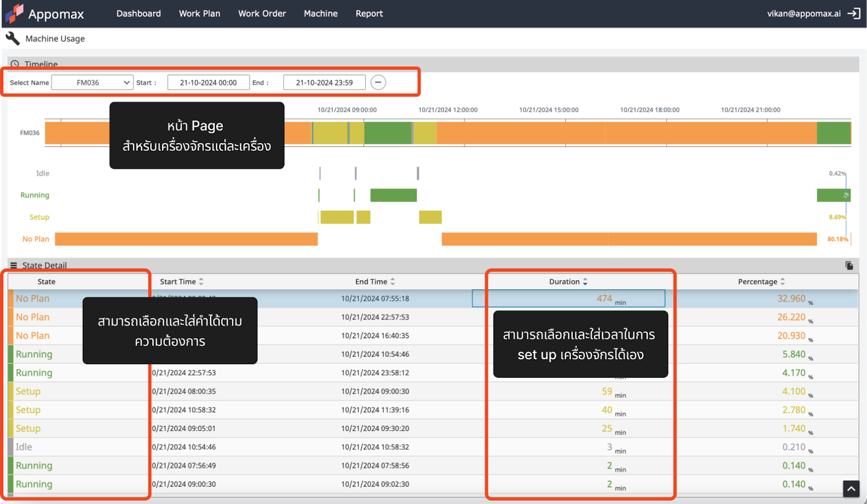Image resolution: width=867 pixels, height=504 pixels.
Task: Click the 5.840 percentage cell
Action: pyautogui.click(x=794, y=354)
